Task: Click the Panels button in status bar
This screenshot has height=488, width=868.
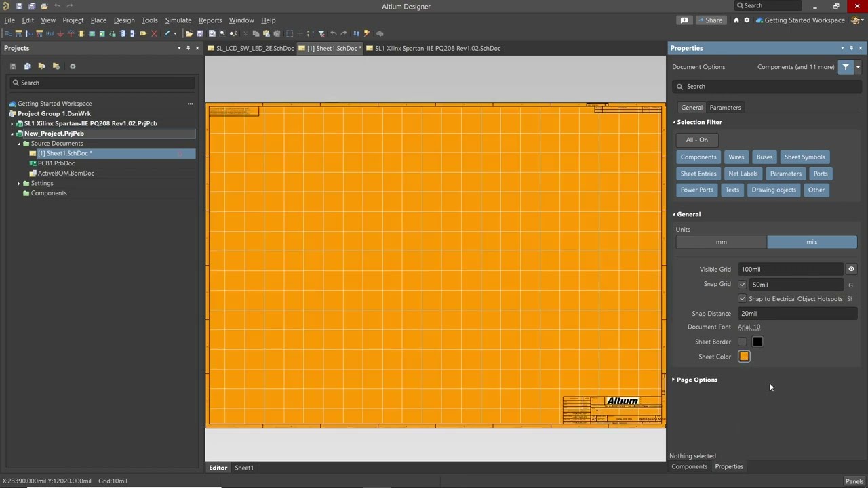Action: pos(854,481)
